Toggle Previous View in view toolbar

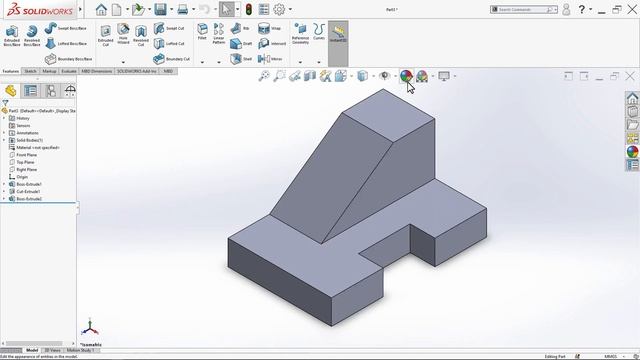pyautogui.click(x=295, y=76)
